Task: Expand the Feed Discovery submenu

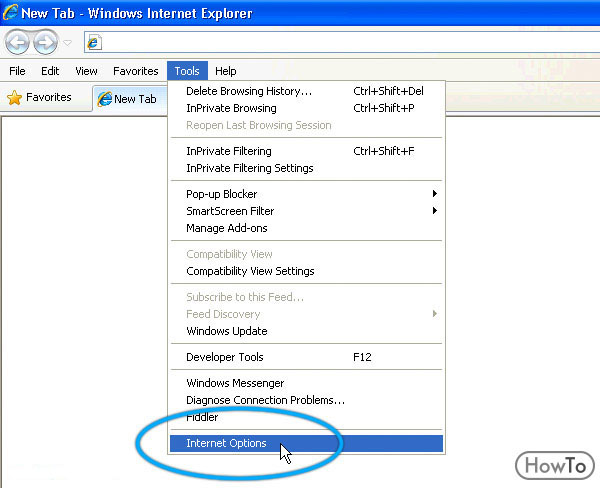Action: coord(306,314)
